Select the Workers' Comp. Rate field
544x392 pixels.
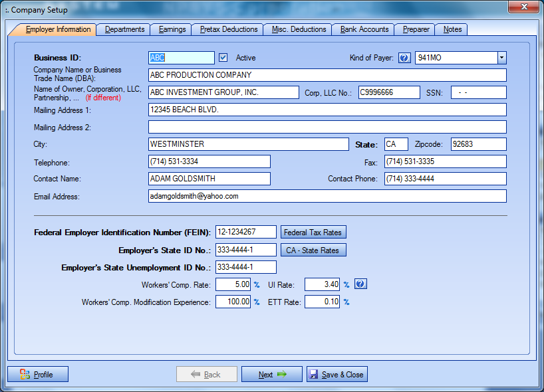pyautogui.click(x=233, y=284)
